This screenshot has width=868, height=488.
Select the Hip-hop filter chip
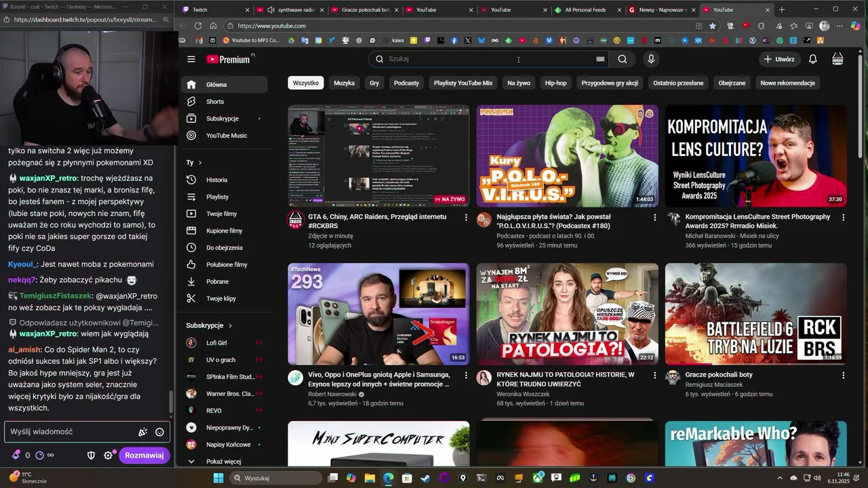[x=556, y=83]
